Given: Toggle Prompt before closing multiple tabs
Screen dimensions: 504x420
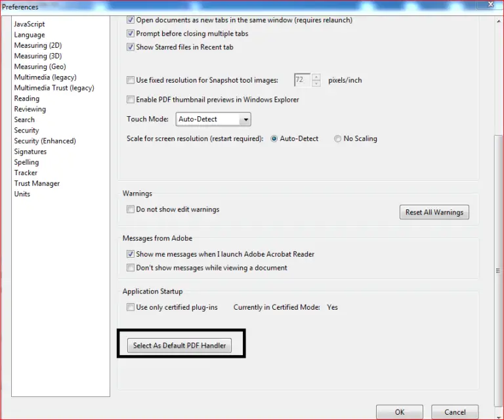Looking at the screenshot, I should point(130,33).
